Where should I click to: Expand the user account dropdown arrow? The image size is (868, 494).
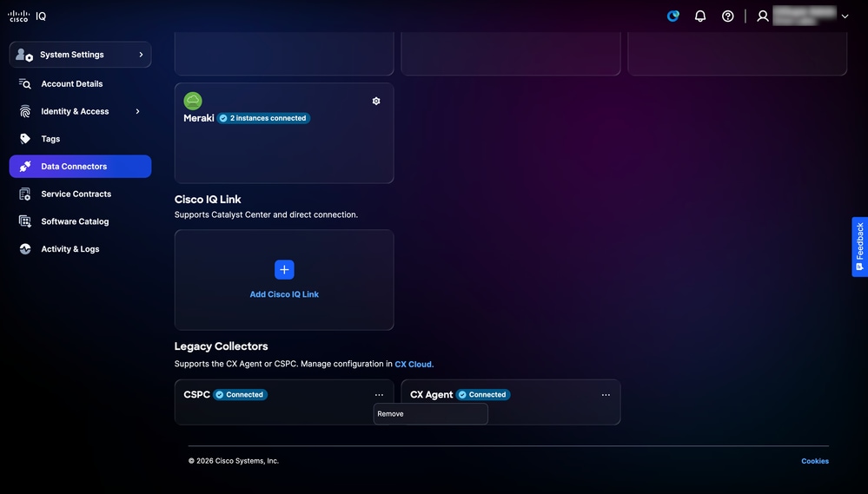845,16
